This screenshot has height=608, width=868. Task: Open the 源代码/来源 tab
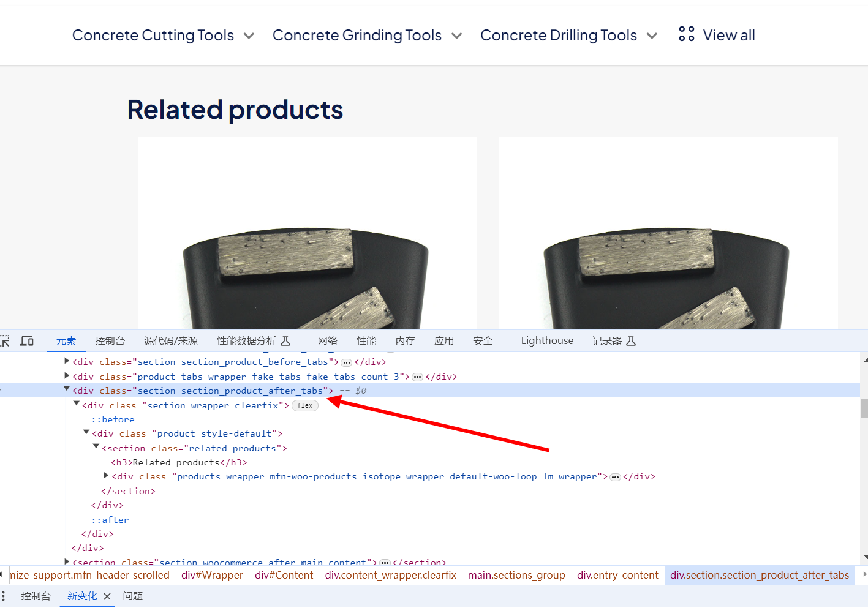(171, 341)
